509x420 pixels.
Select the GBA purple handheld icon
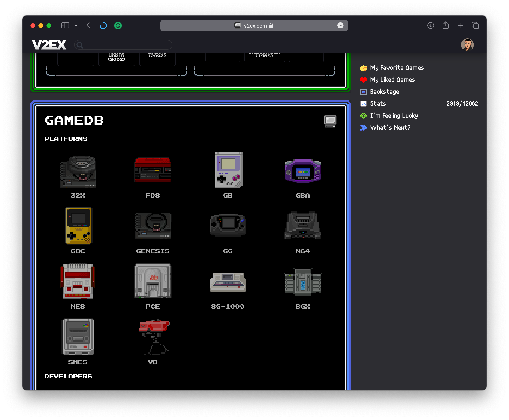pyautogui.click(x=303, y=171)
